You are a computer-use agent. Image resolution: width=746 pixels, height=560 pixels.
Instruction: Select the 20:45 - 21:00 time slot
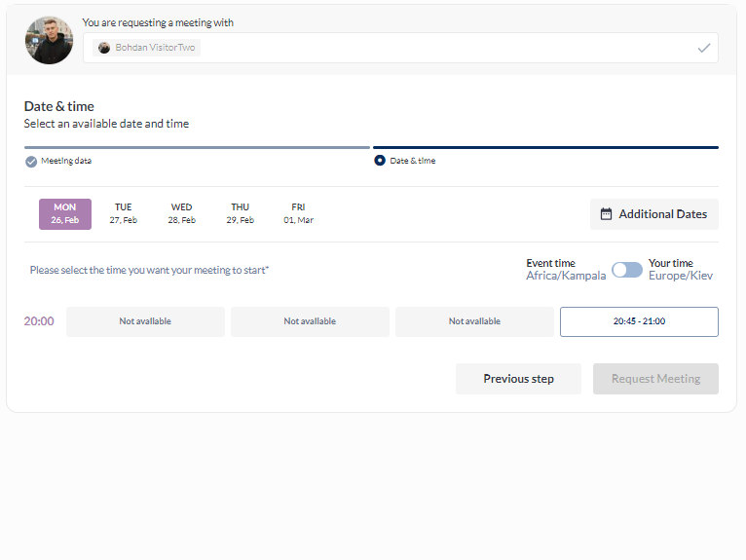click(639, 321)
